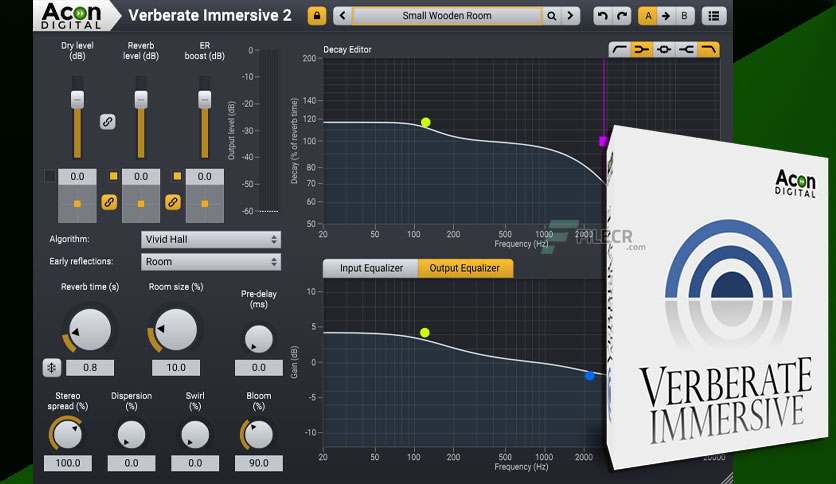The image size is (836, 484).
Task: Click the undo arrow button
Action: tap(602, 16)
